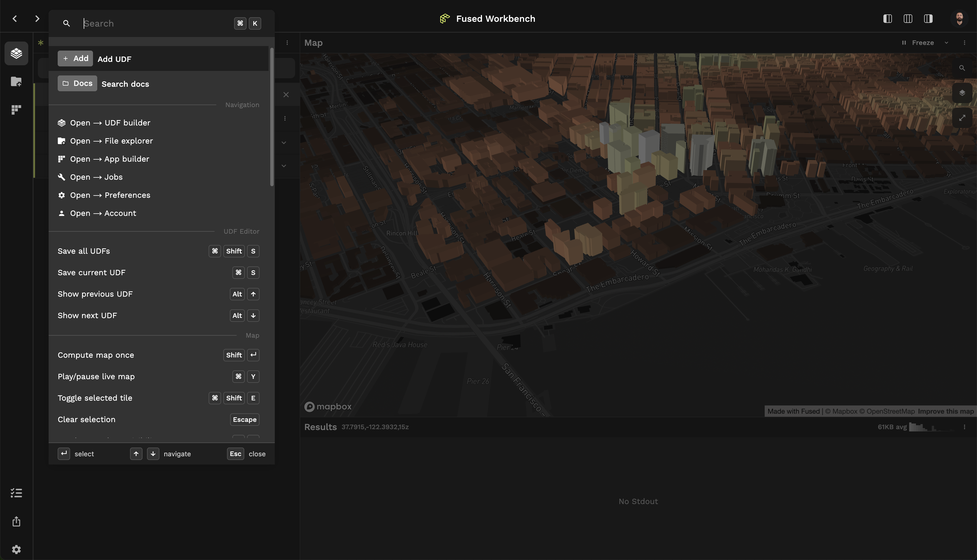
Task: Run Clear selection command
Action: click(x=159, y=420)
